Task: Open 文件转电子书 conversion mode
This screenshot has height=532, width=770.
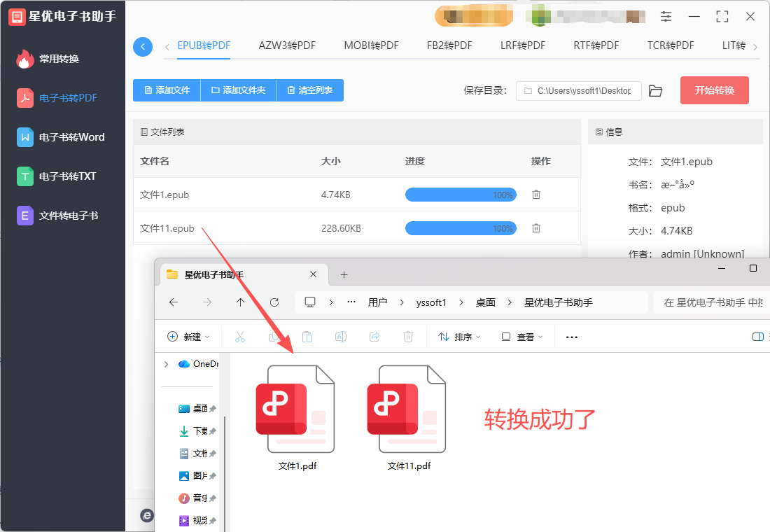Action: pos(57,216)
